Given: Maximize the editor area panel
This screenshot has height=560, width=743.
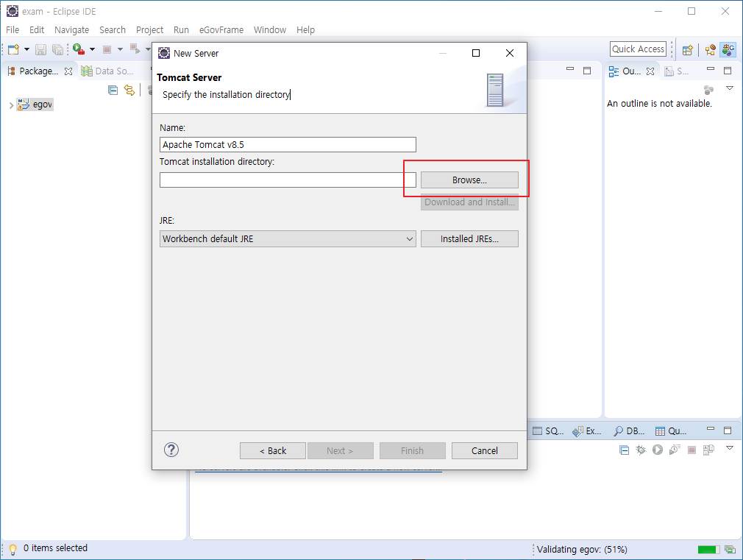Looking at the screenshot, I should [x=587, y=71].
